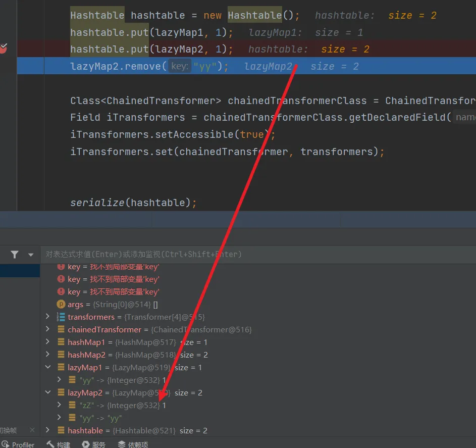
Task: Open the 构建 (Build) tool window
Action: pos(58,444)
